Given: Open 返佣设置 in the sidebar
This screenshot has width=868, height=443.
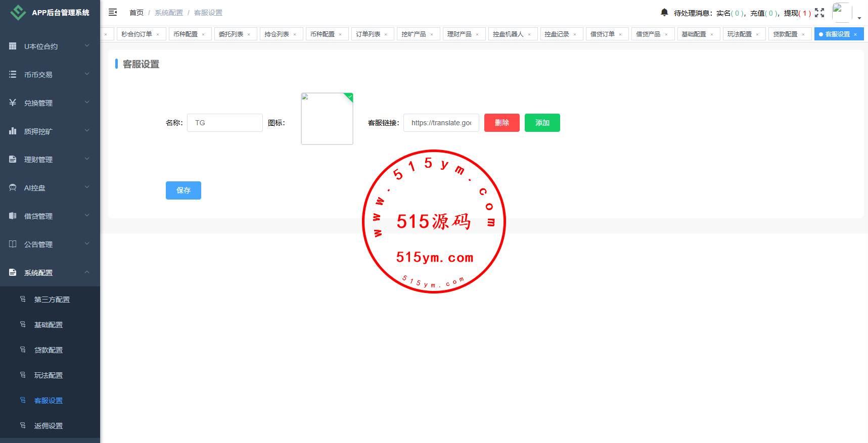Looking at the screenshot, I should coord(49,426).
